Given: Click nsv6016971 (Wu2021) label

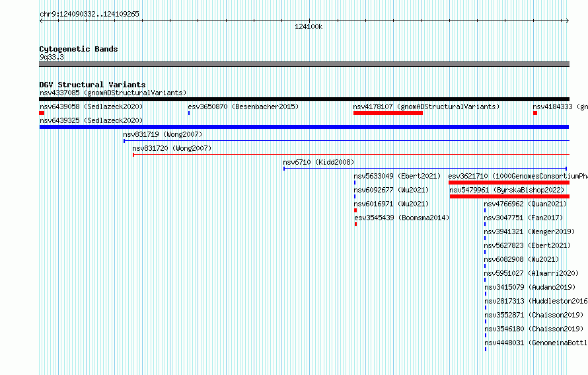Looking at the screenshot, I should pyautogui.click(x=391, y=204).
